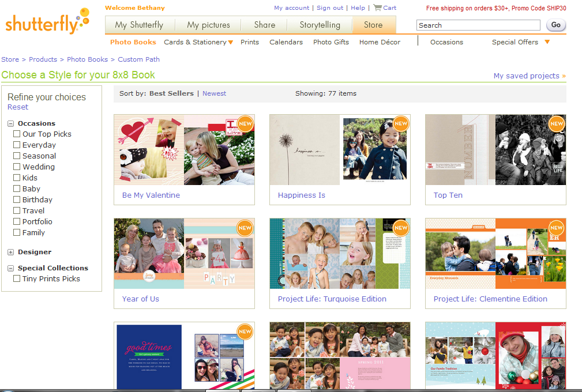This screenshot has height=392, width=582.
Task: Open the Cards & Stationery dropdown
Action: tap(198, 42)
